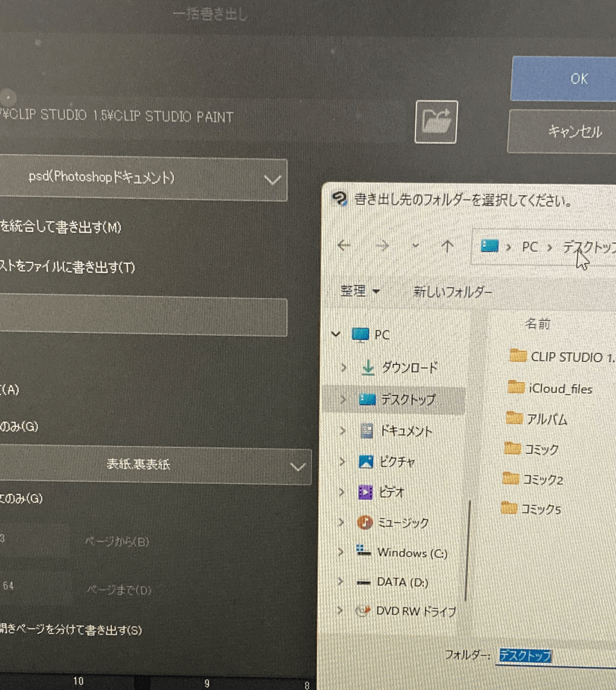
Task: Click the back navigation arrow
Action: click(x=344, y=246)
